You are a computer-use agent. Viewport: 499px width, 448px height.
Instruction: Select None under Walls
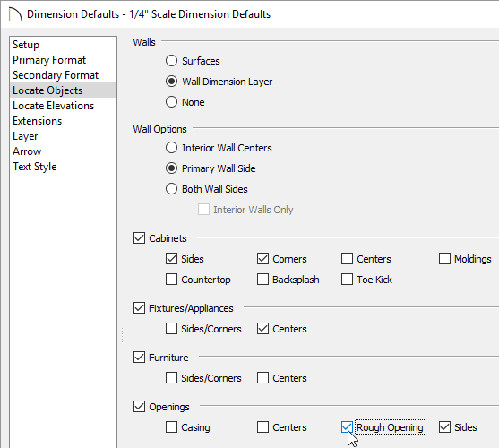click(171, 102)
